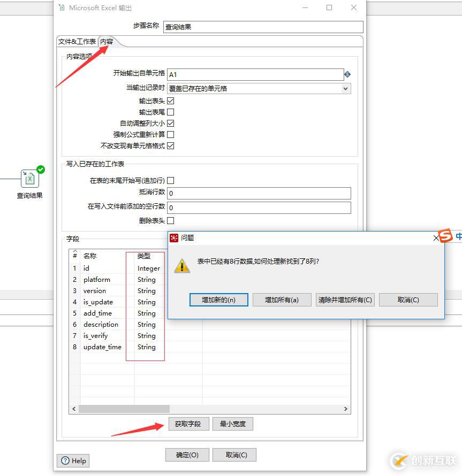Viewport: 462px width, 476px height.
Task: Enable 在表的末尾开始写(追加行)
Action: tap(170, 180)
